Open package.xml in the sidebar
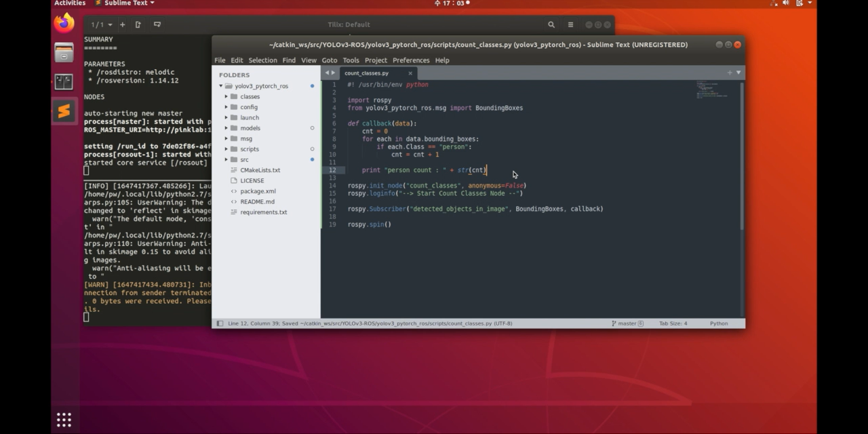Image resolution: width=868 pixels, height=434 pixels. click(x=258, y=191)
